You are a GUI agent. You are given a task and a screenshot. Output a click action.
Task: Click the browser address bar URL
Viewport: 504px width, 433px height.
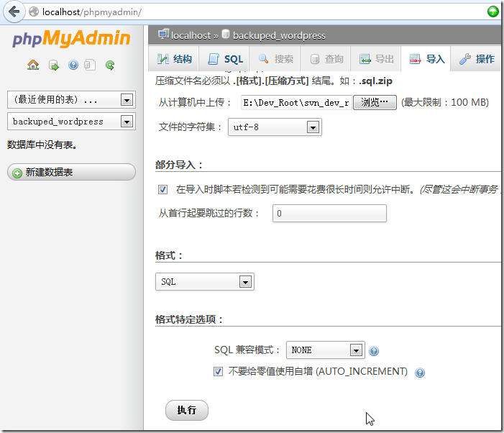coord(91,12)
